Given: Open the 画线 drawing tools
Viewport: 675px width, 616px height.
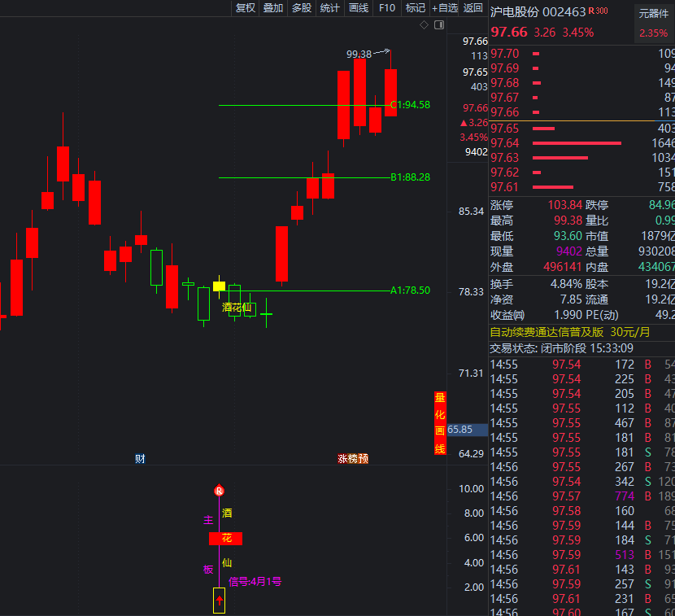Looking at the screenshot, I should (359, 8).
